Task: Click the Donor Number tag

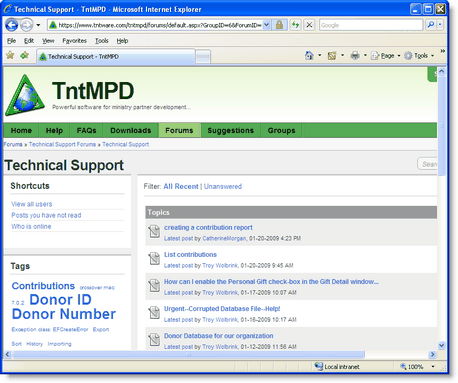Action: (x=64, y=314)
